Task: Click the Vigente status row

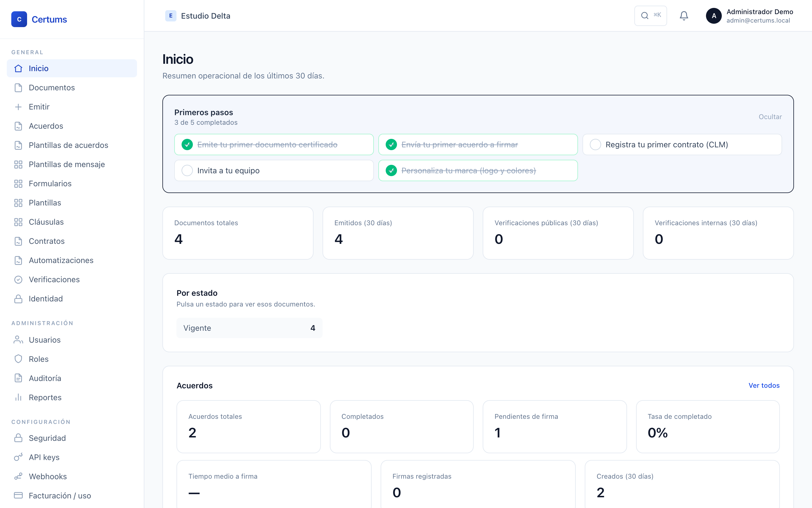Action: pyautogui.click(x=249, y=328)
